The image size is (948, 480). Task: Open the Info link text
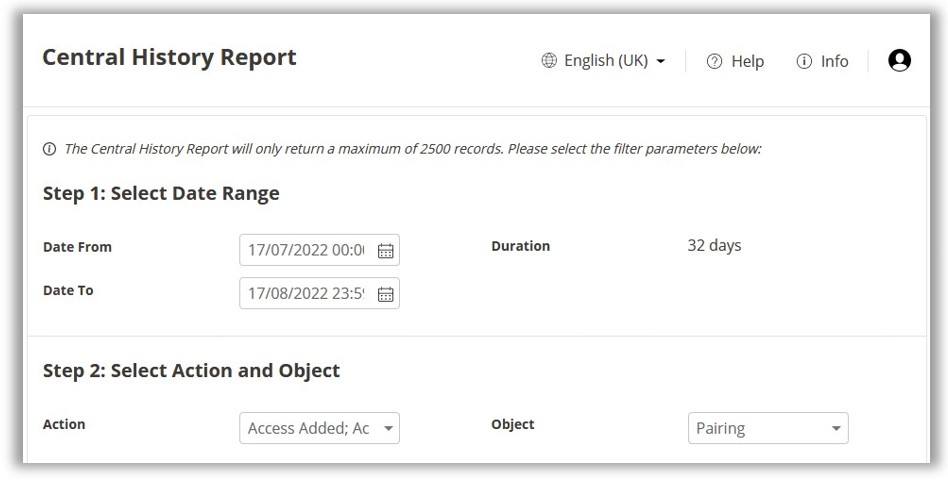click(x=834, y=62)
